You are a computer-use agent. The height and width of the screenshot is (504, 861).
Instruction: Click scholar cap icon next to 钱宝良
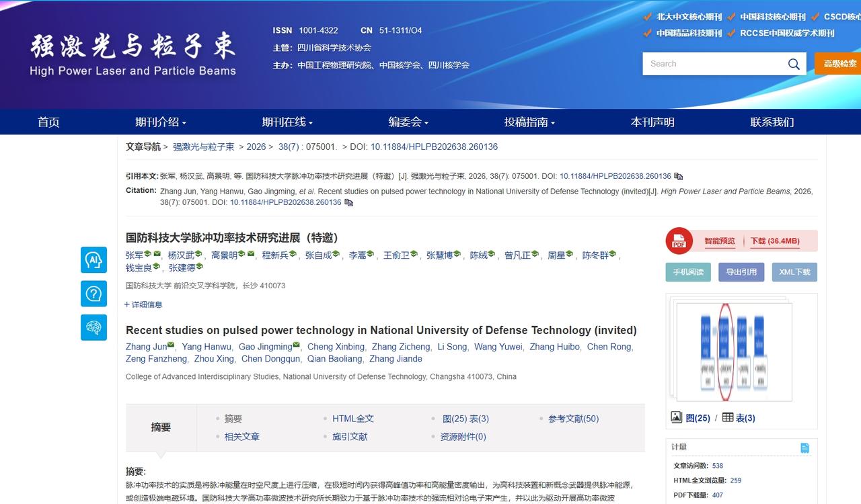coord(156,267)
